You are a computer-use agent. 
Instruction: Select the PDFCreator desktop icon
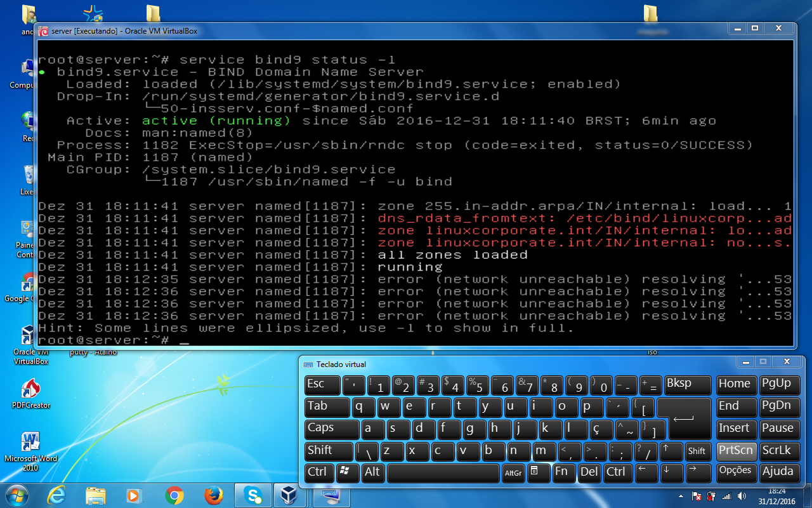[30, 394]
